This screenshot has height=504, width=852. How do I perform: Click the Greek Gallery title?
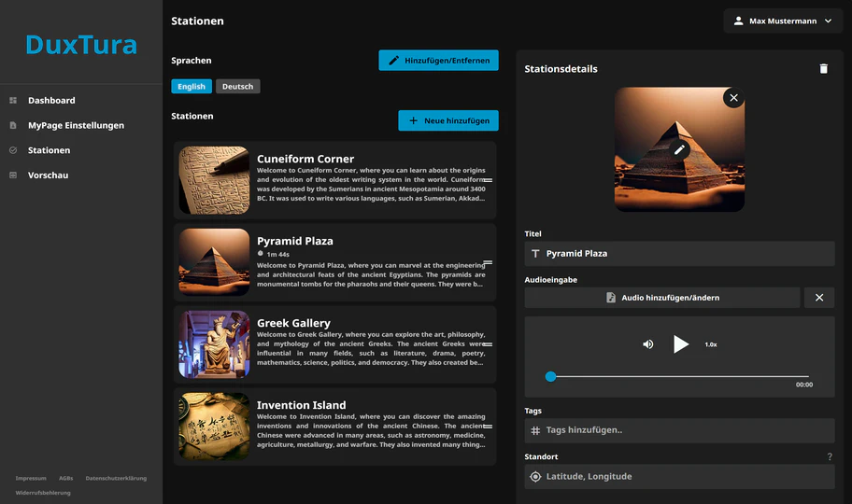click(293, 323)
